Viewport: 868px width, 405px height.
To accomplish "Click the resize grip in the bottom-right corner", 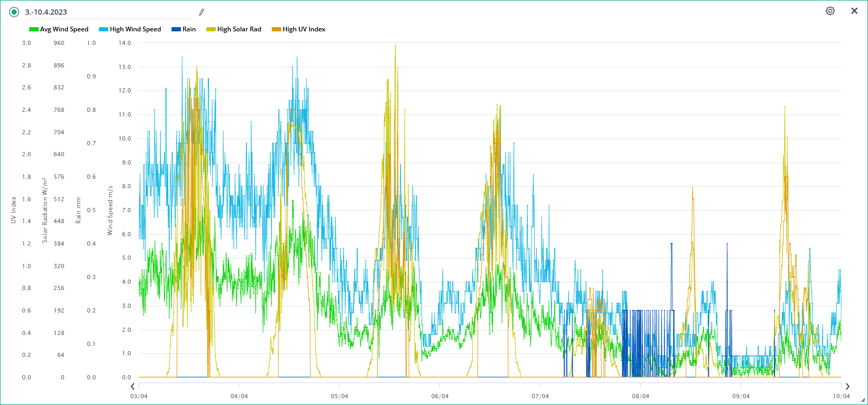I will point(863,400).
